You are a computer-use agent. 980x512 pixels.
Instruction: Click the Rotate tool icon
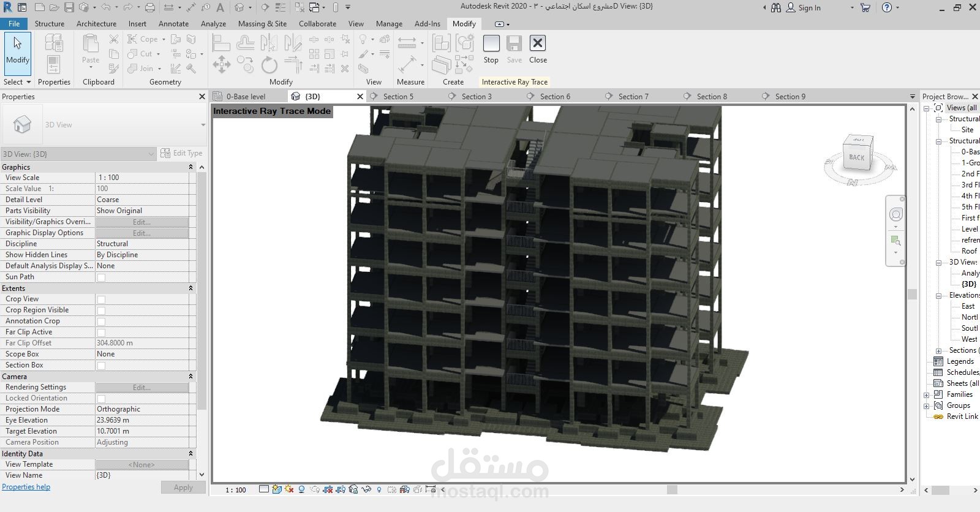tap(269, 64)
